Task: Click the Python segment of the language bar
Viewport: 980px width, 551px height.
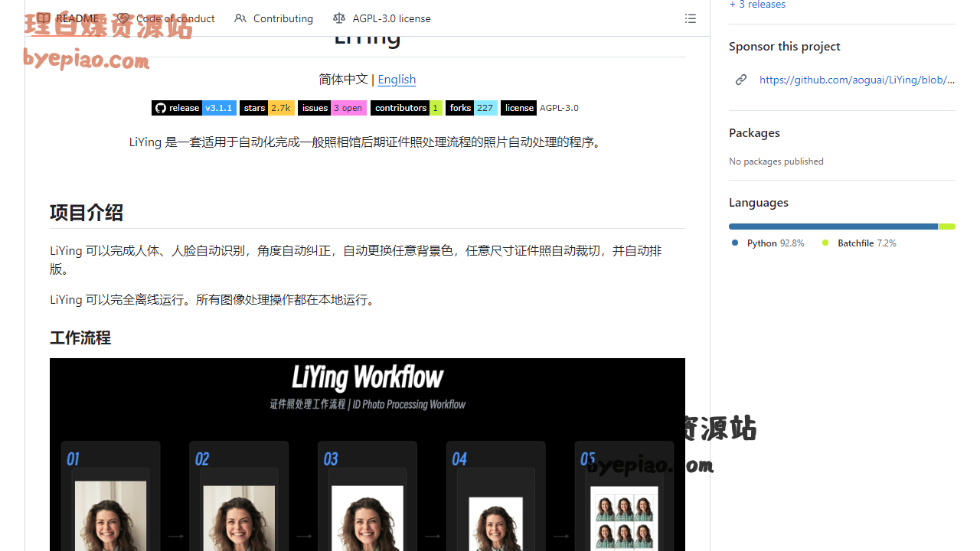Action: (x=833, y=227)
